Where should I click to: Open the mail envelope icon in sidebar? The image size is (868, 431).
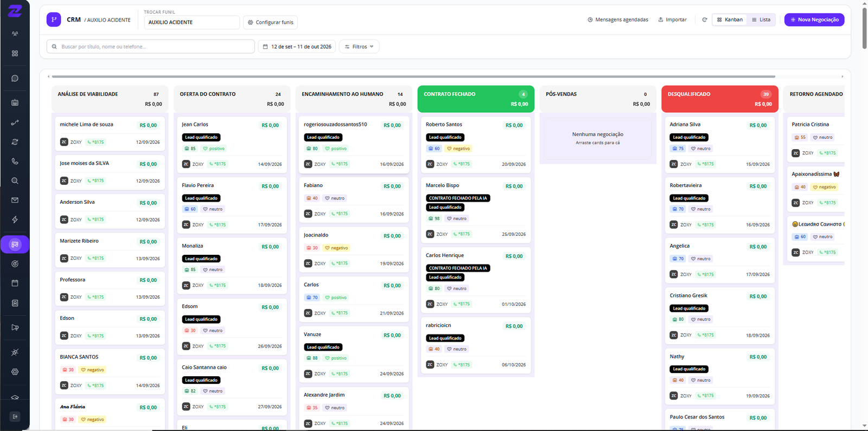click(15, 200)
